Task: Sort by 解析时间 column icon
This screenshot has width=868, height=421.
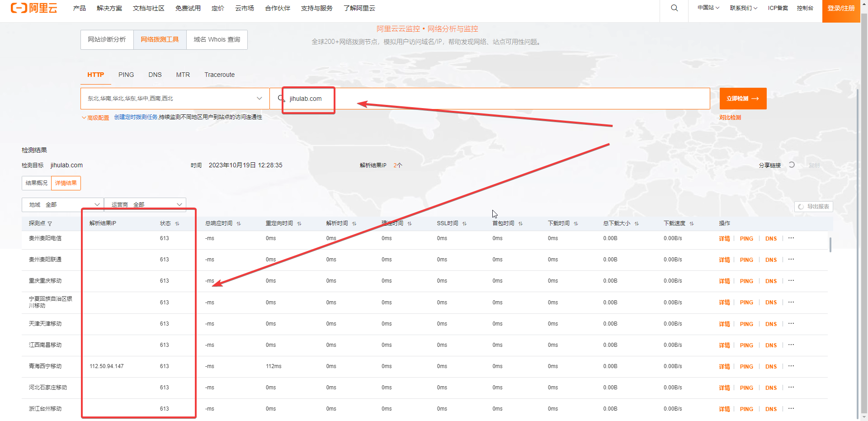Action: coord(354,224)
